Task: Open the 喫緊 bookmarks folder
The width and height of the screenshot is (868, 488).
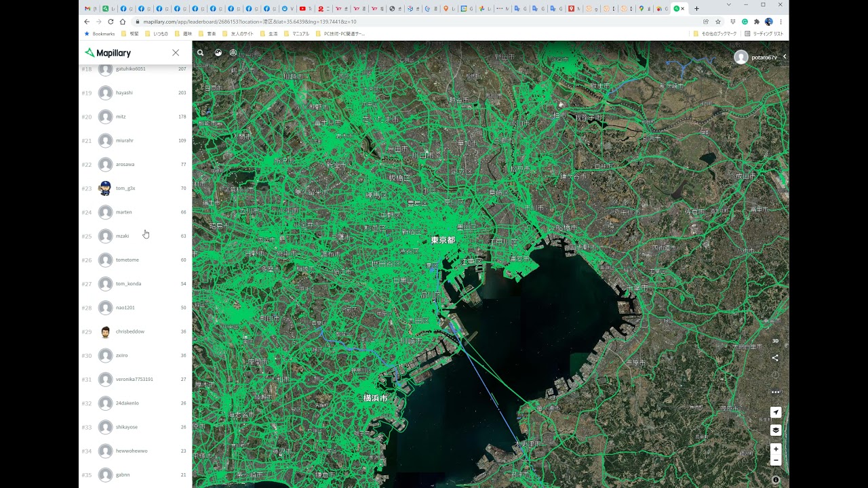Action: [x=130, y=33]
